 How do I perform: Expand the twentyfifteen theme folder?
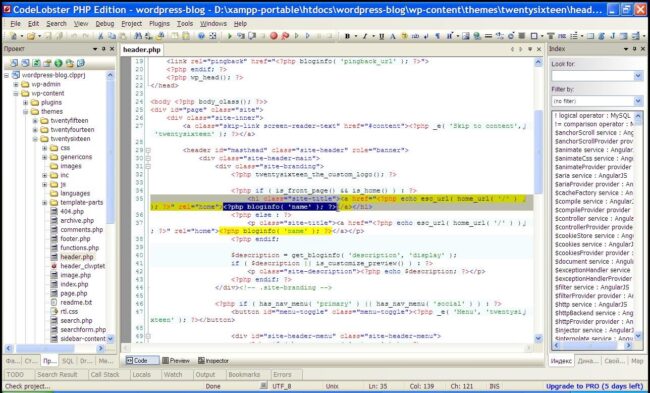[x=35, y=121]
